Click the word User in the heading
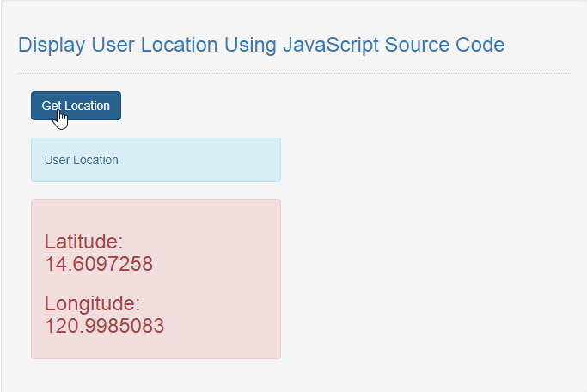587x392 pixels. pos(113,45)
